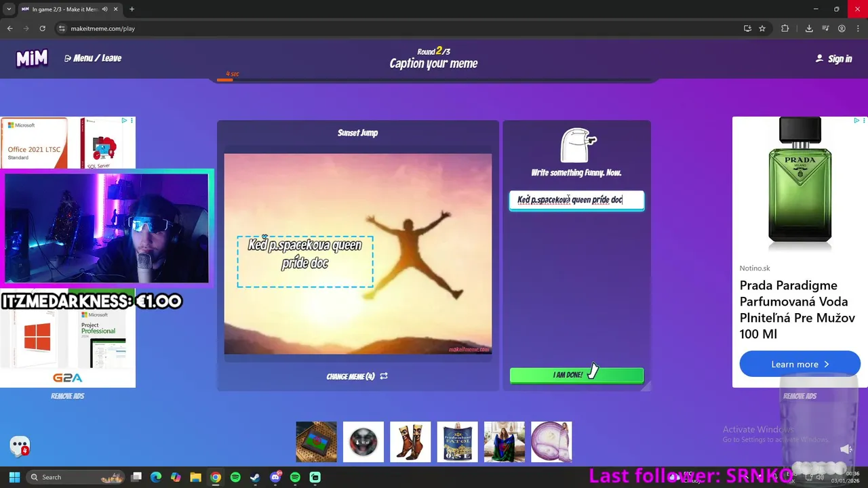868x488 pixels.
Task: Select the dark round face thumbnail
Action: click(x=363, y=442)
